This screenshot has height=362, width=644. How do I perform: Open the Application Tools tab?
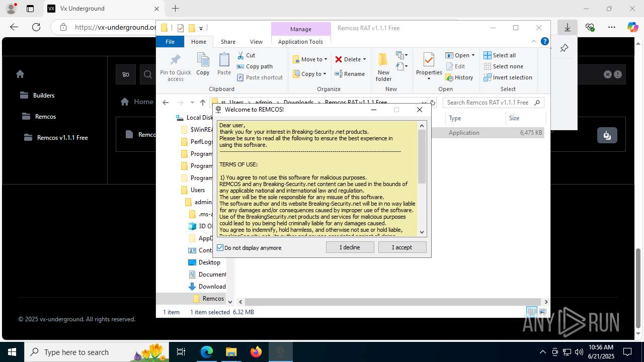[300, 42]
